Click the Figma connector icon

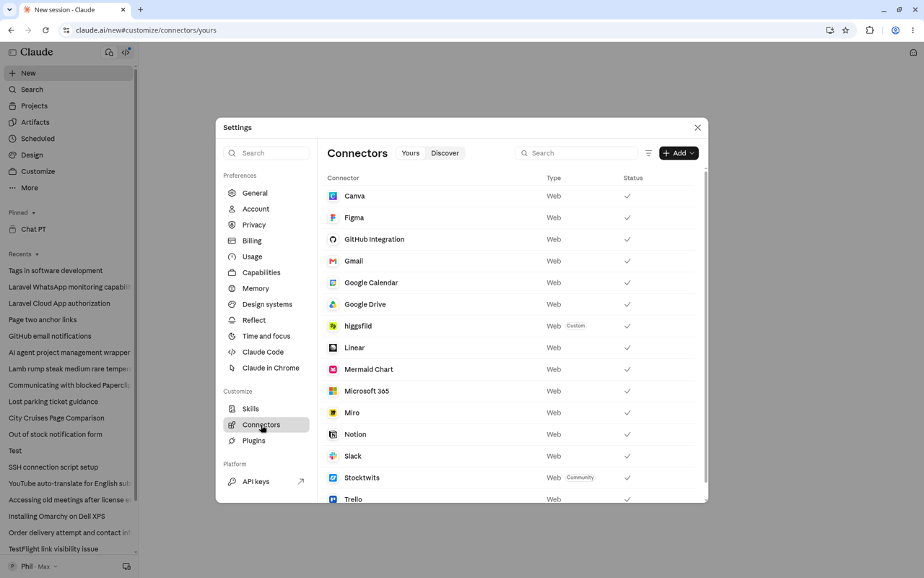[x=333, y=217]
